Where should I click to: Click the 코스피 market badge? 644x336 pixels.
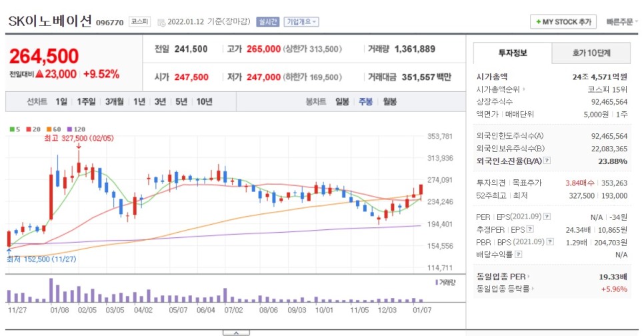click(x=139, y=21)
